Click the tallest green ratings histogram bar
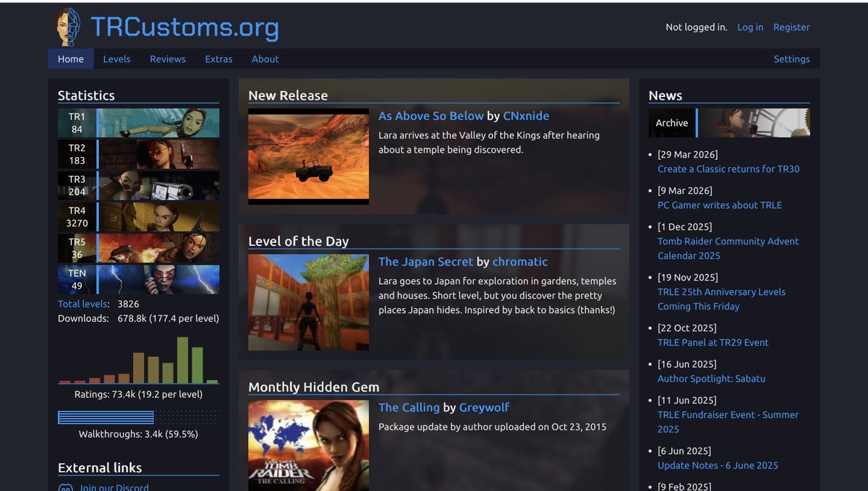 [182, 360]
